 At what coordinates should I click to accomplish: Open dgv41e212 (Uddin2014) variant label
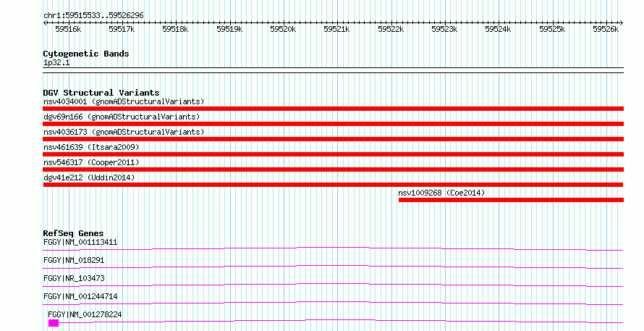(x=89, y=177)
